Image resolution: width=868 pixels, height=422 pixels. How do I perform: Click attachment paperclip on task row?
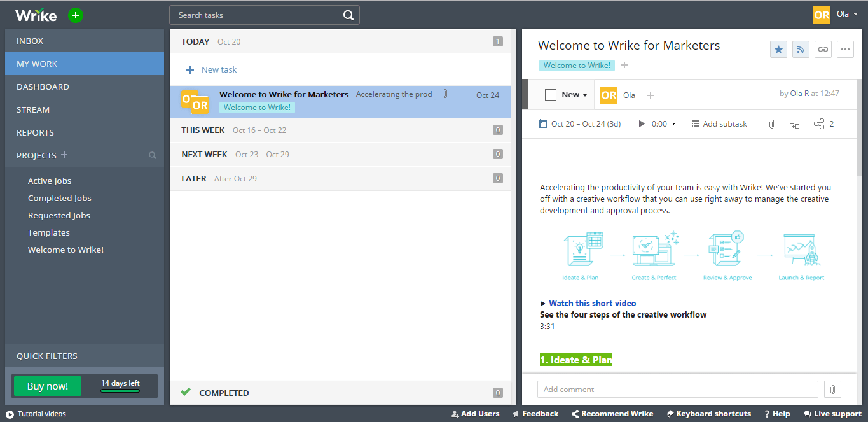(445, 94)
